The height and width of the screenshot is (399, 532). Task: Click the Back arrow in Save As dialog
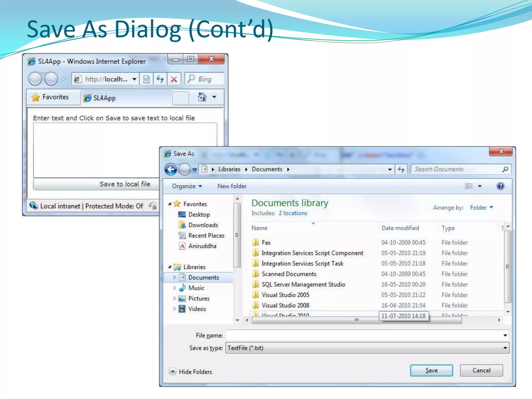(171, 170)
